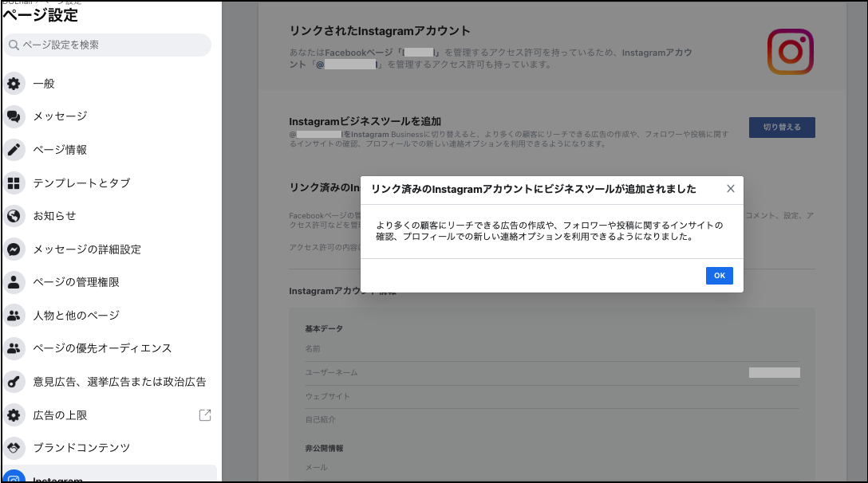Screen dimensions: 868x483
Task: Confirm the dialog with the OK button
Action: point(719,276)
